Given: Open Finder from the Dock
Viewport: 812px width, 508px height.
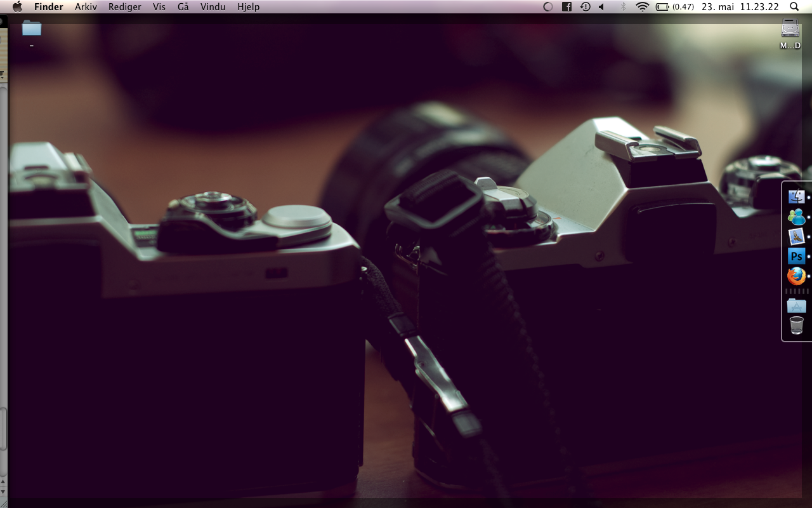Looking at the screenshot, I should point(796,197).
